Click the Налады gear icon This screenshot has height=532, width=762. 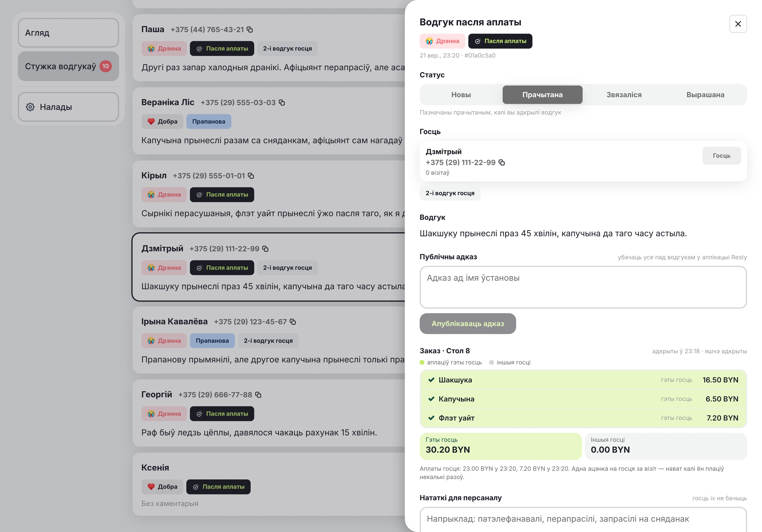30,107
